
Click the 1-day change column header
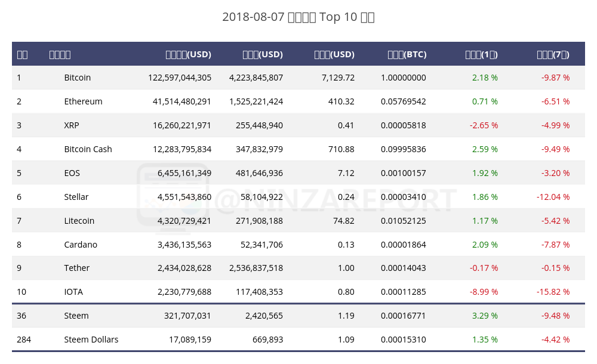coord(481,54)
